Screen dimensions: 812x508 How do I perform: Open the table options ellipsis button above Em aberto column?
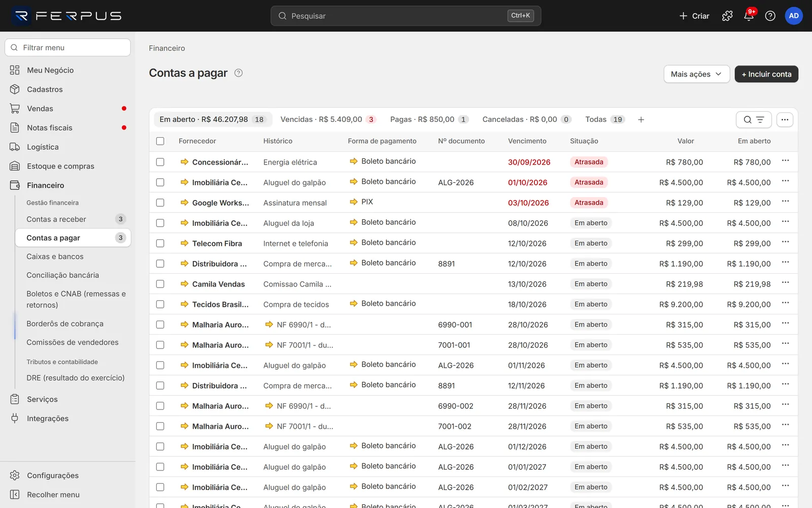[x=785, y=120]
